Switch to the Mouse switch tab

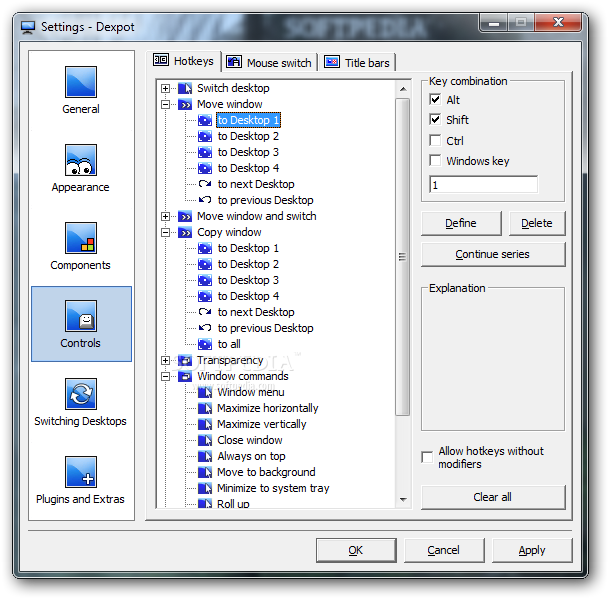click(270, 63)
